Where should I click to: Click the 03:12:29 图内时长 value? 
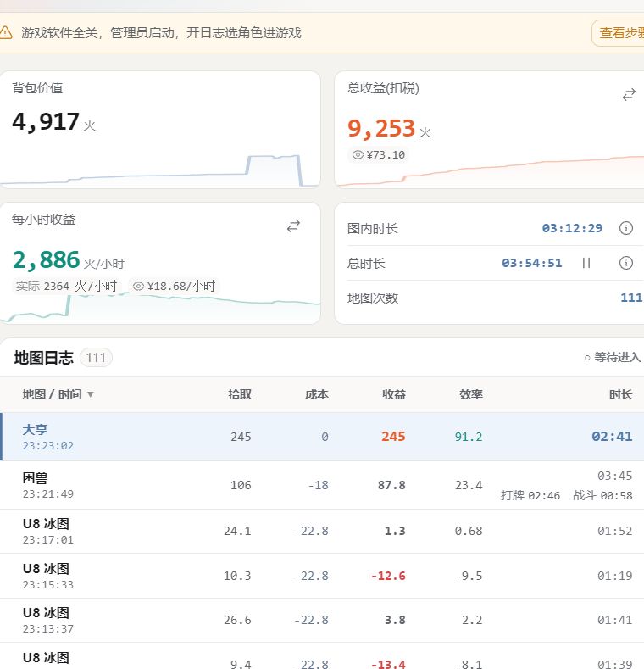(x=572, y=228)
